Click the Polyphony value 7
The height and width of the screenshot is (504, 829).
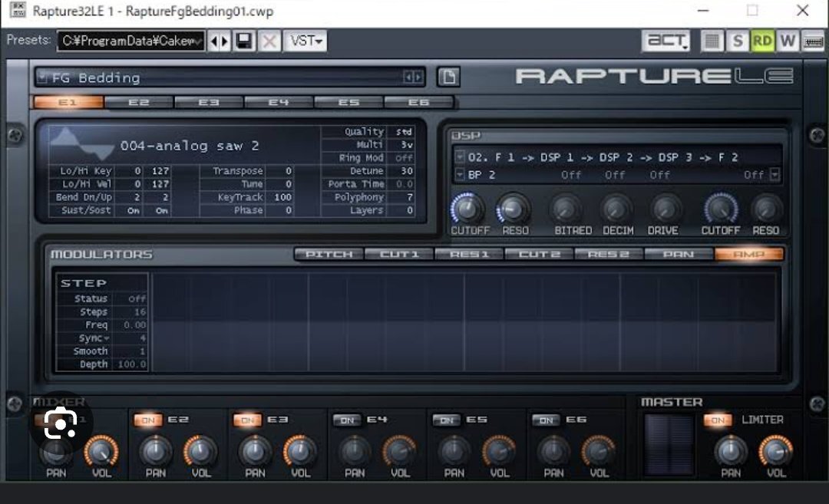(410, 197)
